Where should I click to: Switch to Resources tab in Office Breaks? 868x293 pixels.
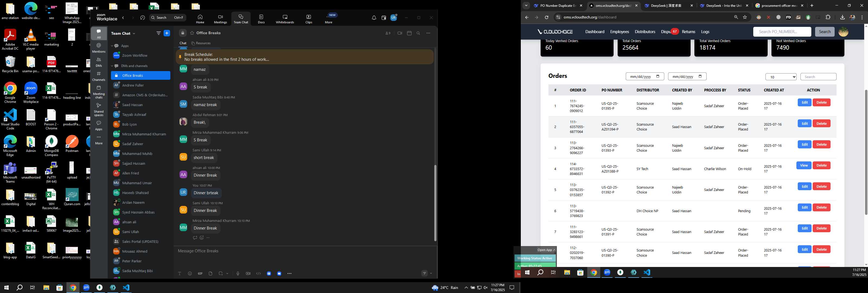pos(201,43)
